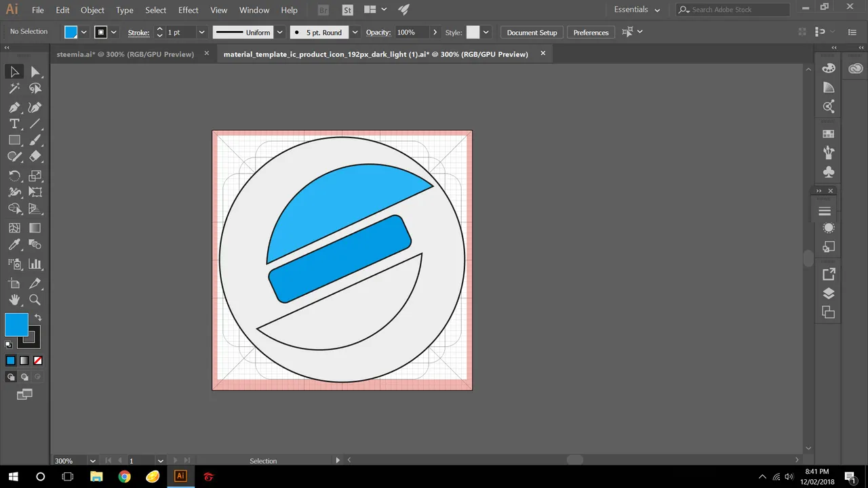Select the Magic Wand tool
The height and width of the screenshot is (488, 868).
click(x=14, y=88)
